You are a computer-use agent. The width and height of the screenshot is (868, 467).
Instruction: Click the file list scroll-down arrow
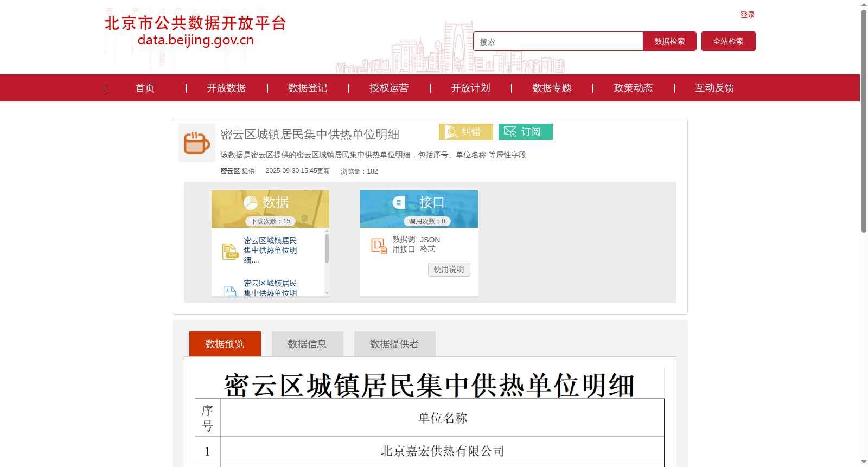(327, 293)
